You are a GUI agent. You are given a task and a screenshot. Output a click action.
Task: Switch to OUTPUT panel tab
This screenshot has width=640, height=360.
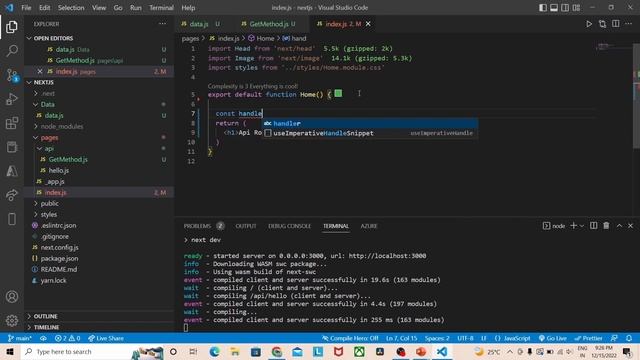(x=246, y=226)
